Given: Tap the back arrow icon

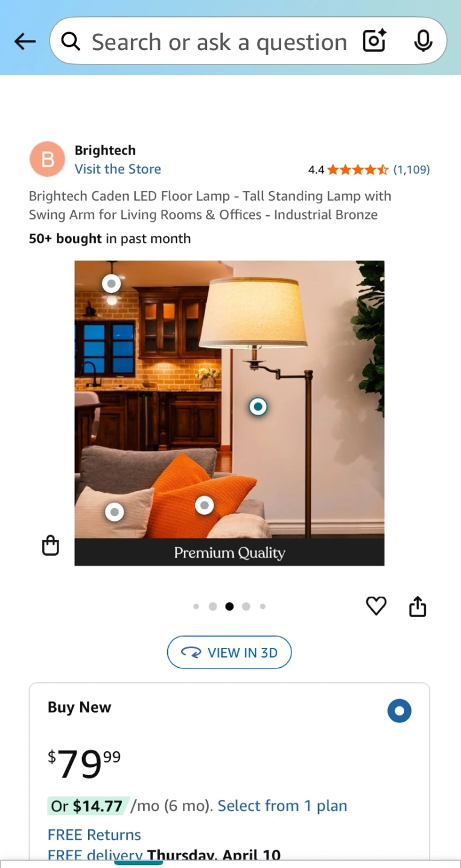Looking at the screenshot, I should coord(25,41).
